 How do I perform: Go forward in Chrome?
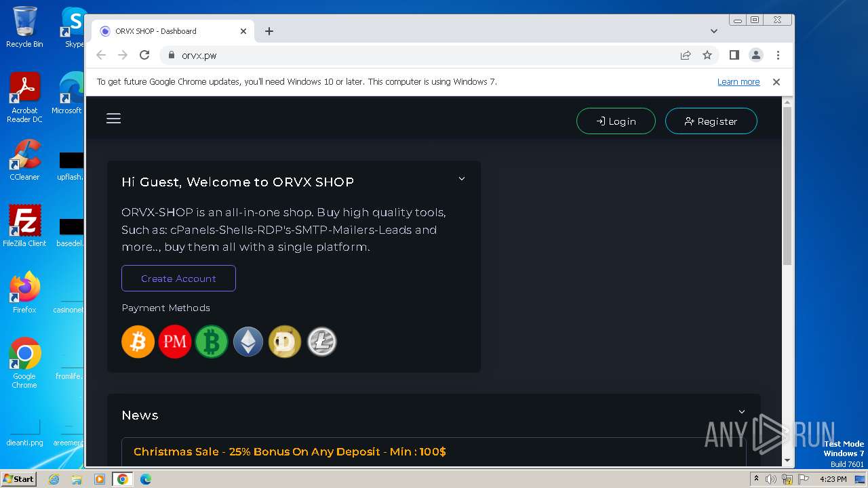(x=123, y=56)
